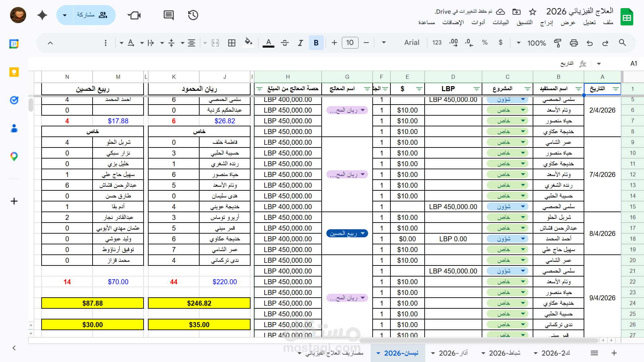Star this spreadsheet

pyautogui.click(x=533, y=12)
